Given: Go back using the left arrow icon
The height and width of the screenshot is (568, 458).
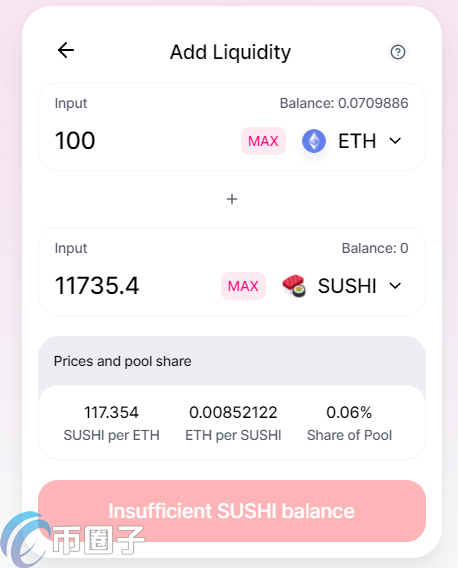Looking at the screenshot, I should 66,50.
